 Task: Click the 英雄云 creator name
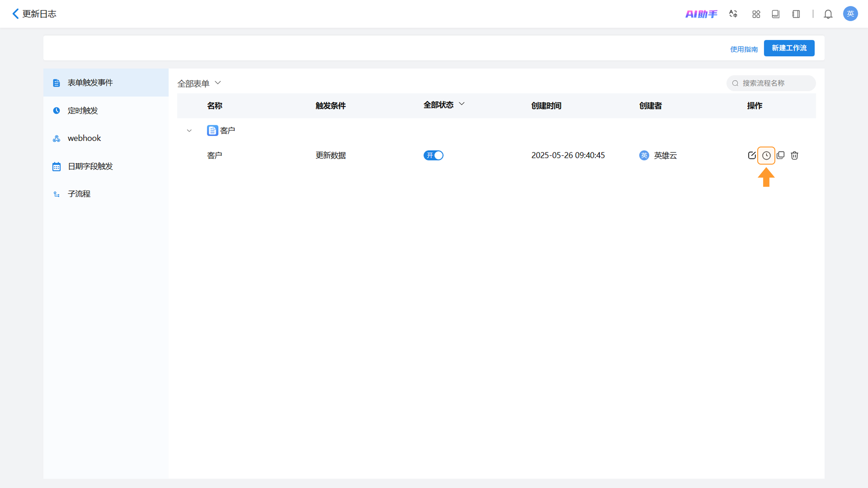(x=665, y=155)
